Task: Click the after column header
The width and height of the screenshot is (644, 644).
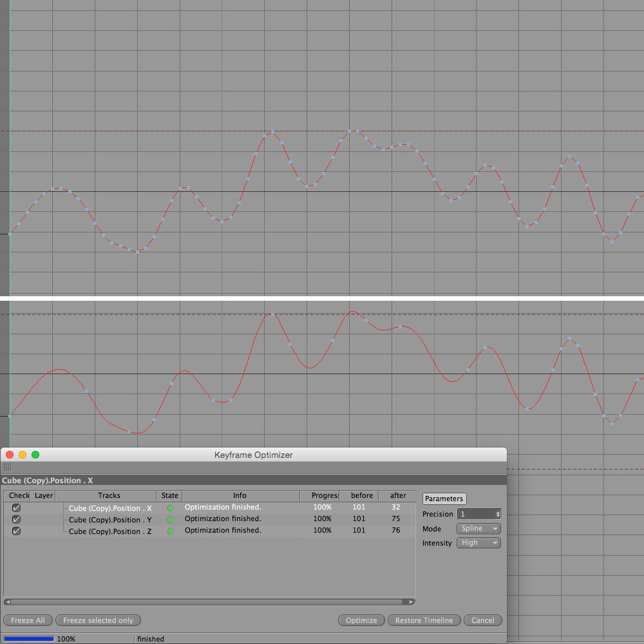Action: tap(397, 496)
